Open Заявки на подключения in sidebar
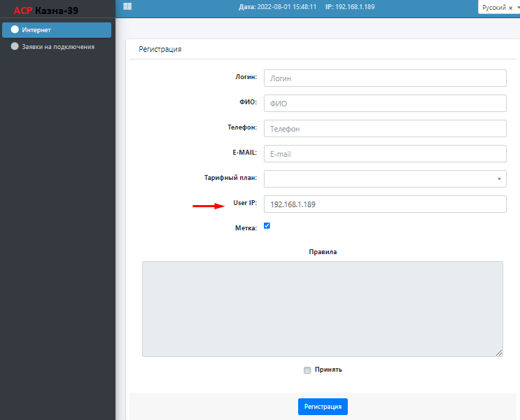The height and width of the screenshot is (420, 520). coord(58,47)
